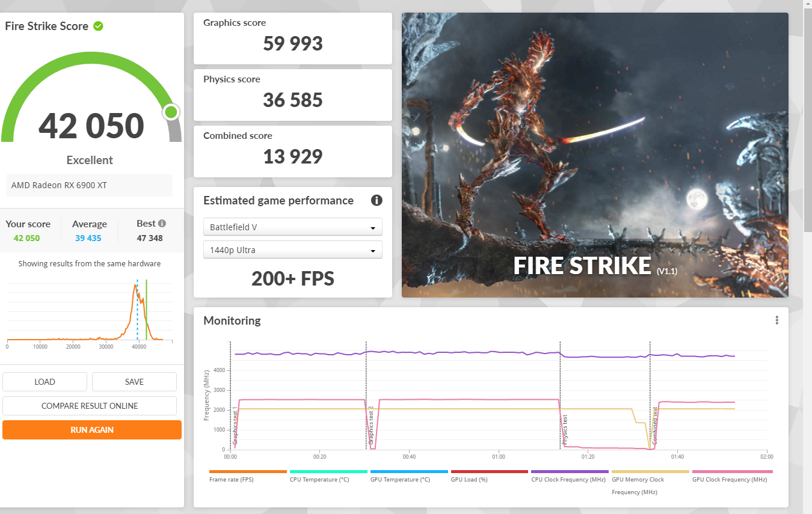Click the CPU Clock Frequency purple legend bar

coord(570,472)
